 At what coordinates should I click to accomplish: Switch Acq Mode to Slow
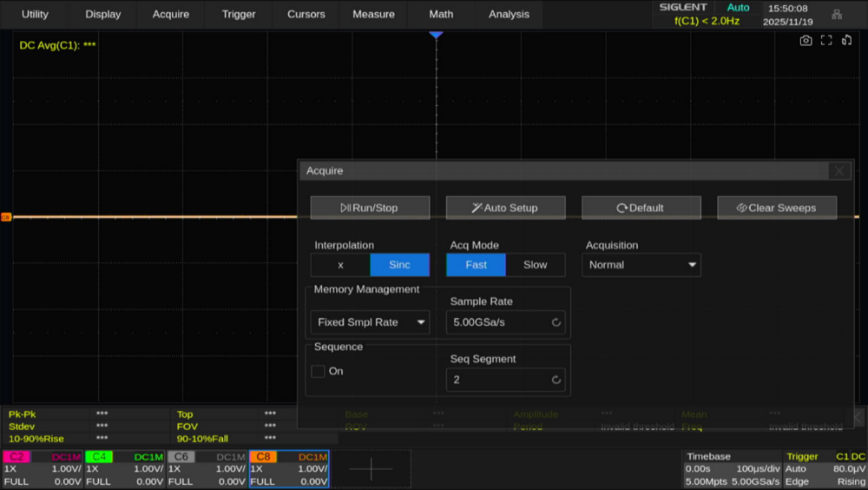pos(536,265)
